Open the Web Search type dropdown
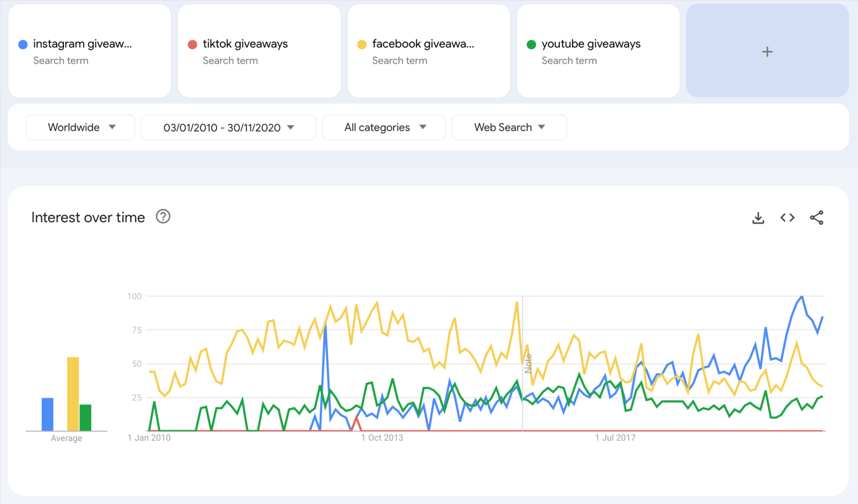The height and width of the screenshot is (504, 858). click(509, 127)
